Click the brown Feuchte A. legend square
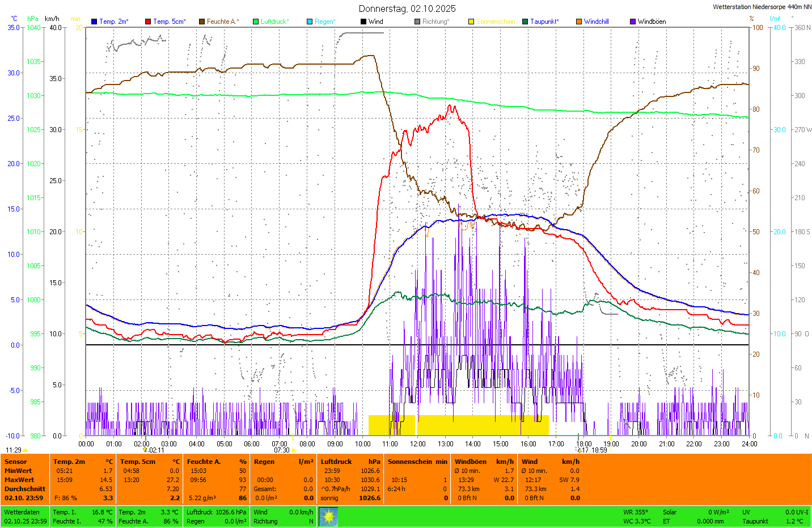Image resolution: width=812 pixels, height=528 pixels. pyautogui.click(x=202, y=22)
